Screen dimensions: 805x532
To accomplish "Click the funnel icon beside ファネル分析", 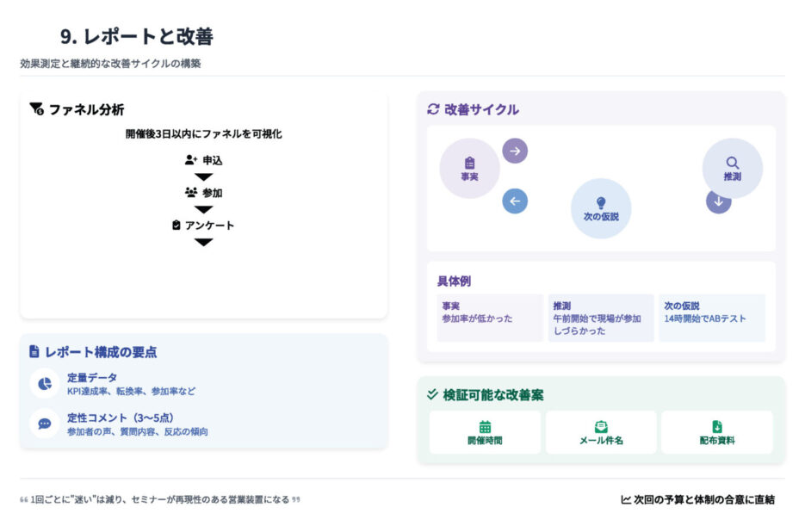I will point(36,109).
